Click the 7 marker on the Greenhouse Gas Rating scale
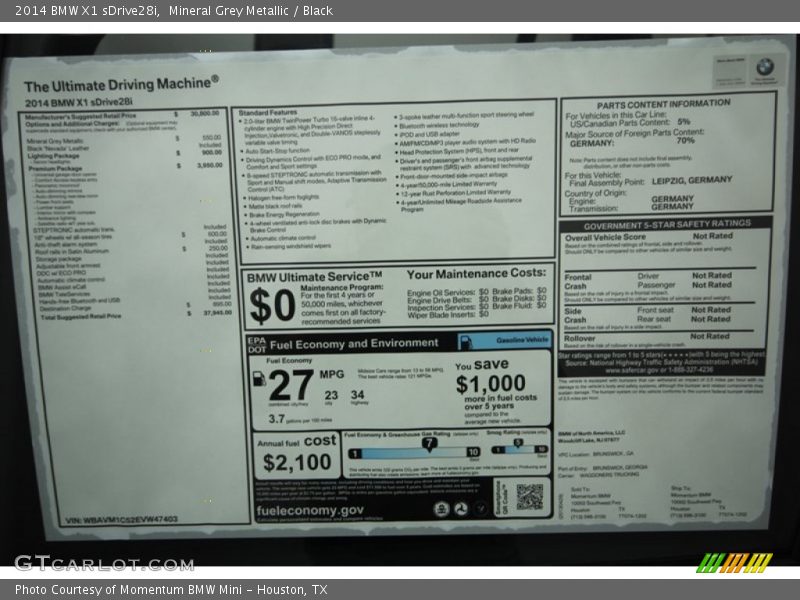Image resolution: width=800 pixels, height=600 pixels. [429, 441]
